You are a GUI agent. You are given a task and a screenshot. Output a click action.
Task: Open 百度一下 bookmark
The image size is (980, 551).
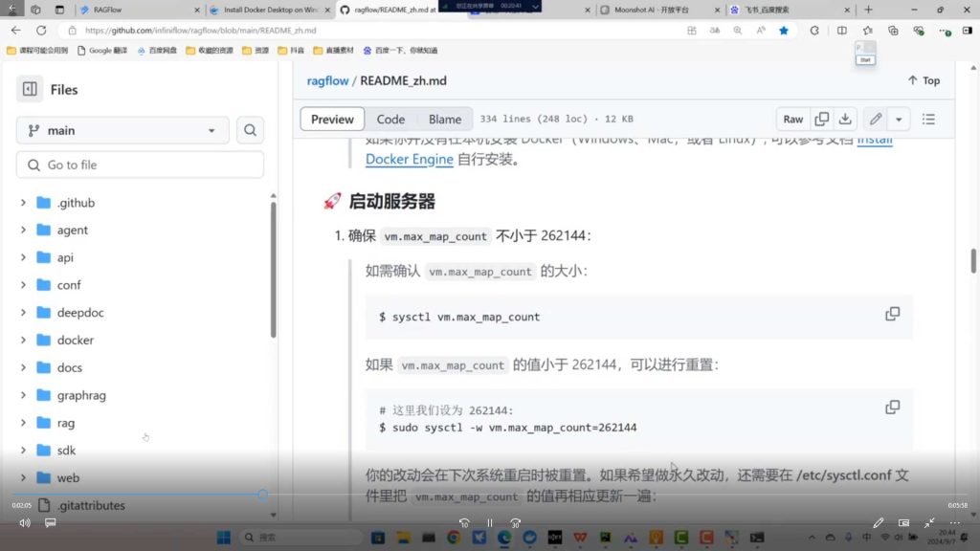[x=400, y=51]
